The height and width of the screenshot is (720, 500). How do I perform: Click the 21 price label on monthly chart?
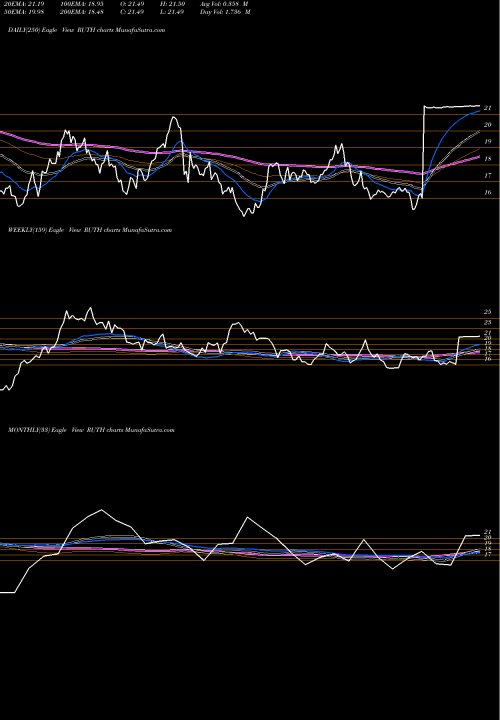pos(488,532)
